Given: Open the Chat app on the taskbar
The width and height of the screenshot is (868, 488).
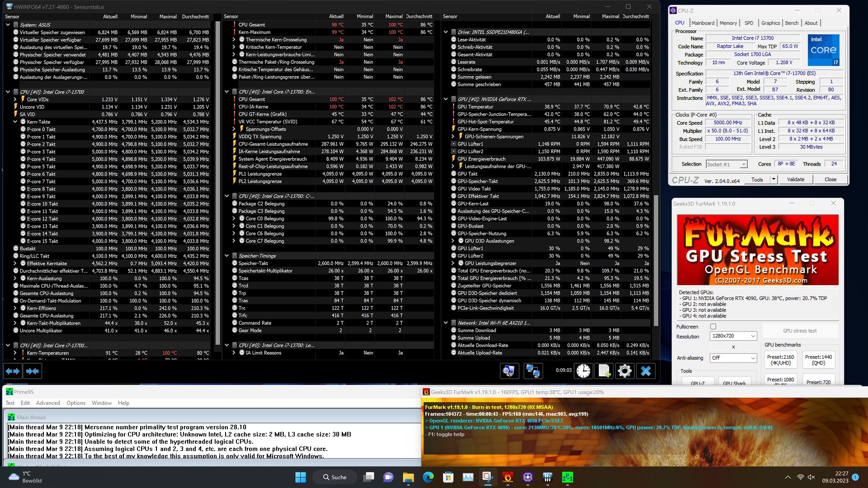Looking at the screenshot, I should (x=388, y=477).
